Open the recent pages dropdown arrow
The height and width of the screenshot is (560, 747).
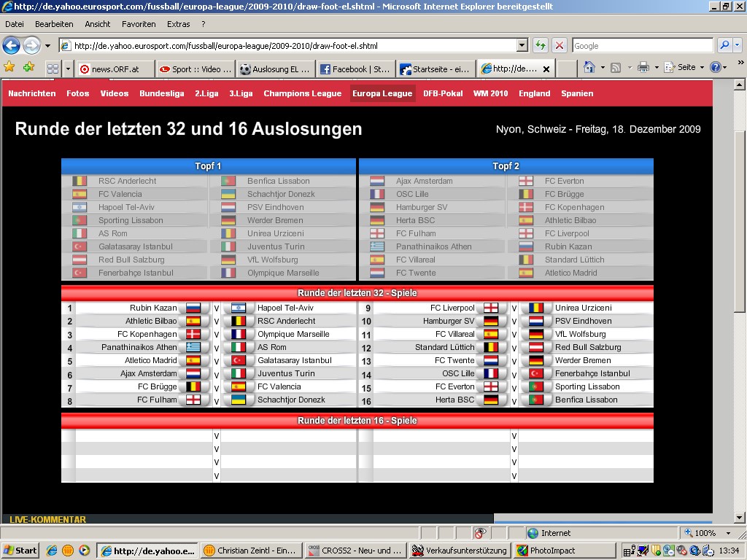click(47, 46)
